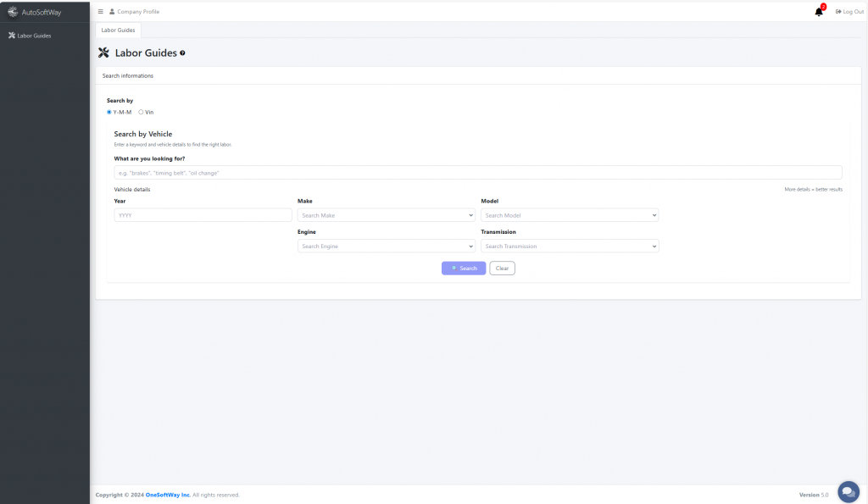The image size is (868, 504).
Task: Select the Y-M-M radio option
Action: (x=109, y=112)
